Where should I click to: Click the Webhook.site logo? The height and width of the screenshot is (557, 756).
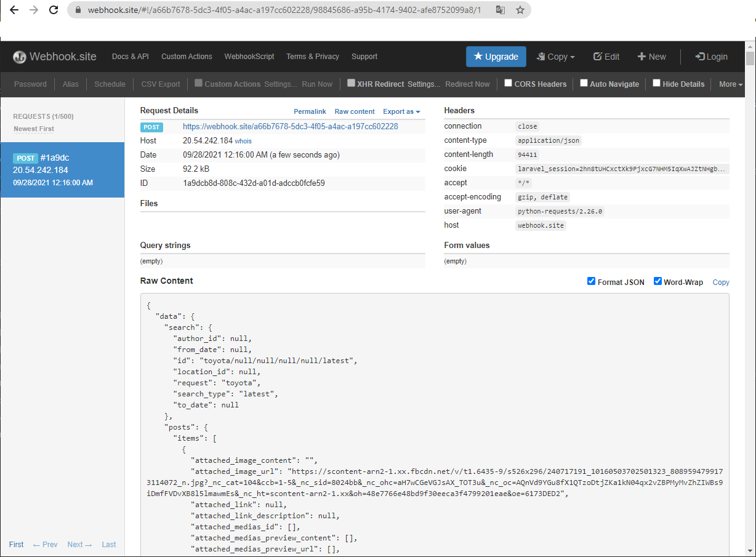pyautogui.click(x=55, y=57)
